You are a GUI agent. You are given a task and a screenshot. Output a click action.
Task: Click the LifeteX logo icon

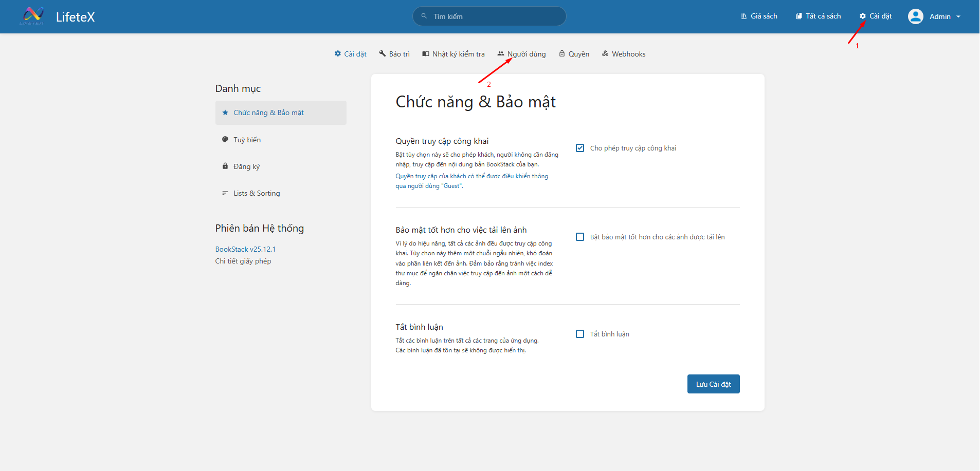click(32, 16)
